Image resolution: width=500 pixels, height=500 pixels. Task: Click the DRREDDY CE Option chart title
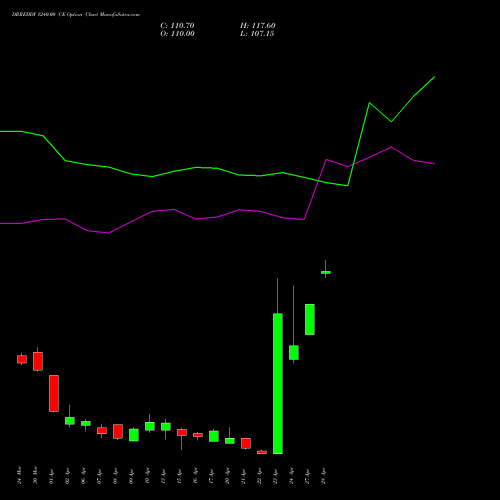[x=76, y=15]
